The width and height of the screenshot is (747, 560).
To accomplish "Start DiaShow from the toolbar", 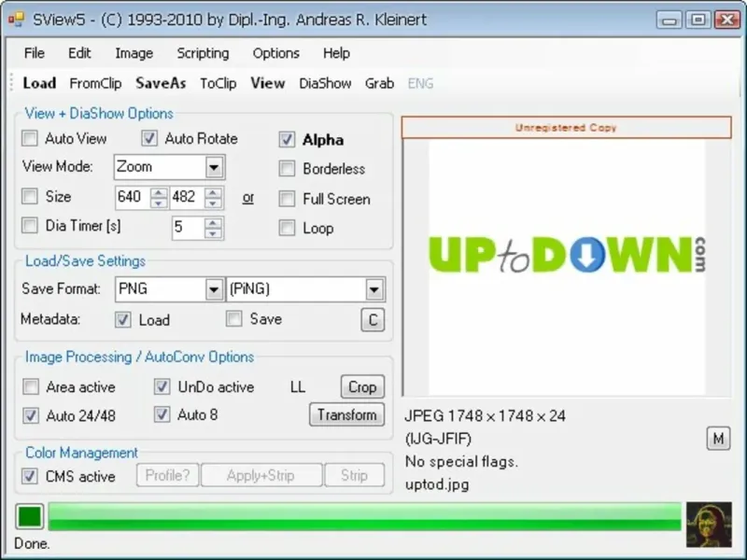I will [325, 83].
